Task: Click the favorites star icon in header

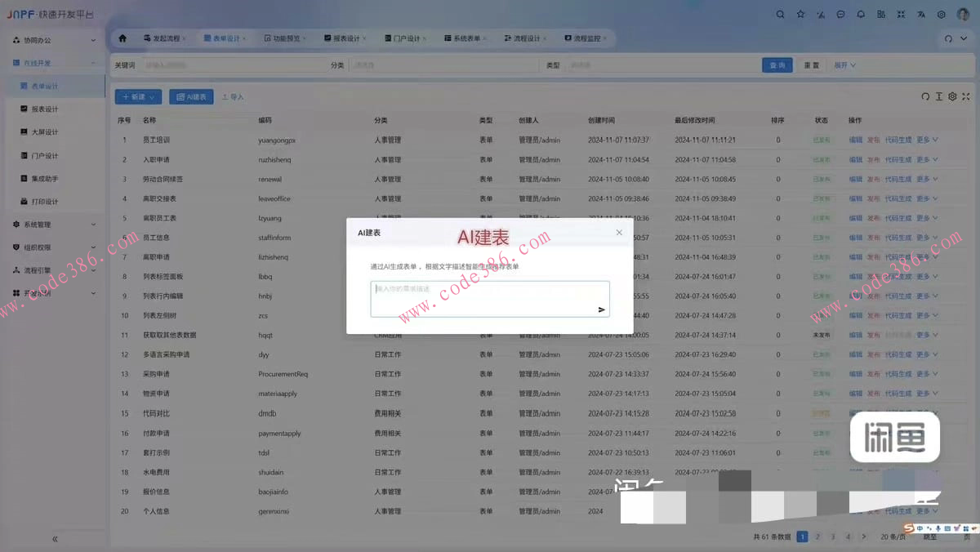Action: coord(800,14)
